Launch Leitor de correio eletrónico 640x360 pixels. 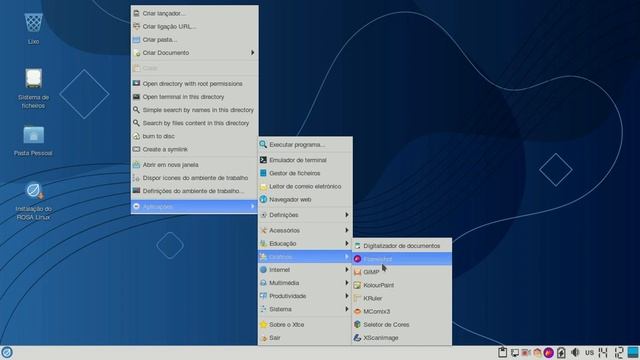[x=305, y=186]
